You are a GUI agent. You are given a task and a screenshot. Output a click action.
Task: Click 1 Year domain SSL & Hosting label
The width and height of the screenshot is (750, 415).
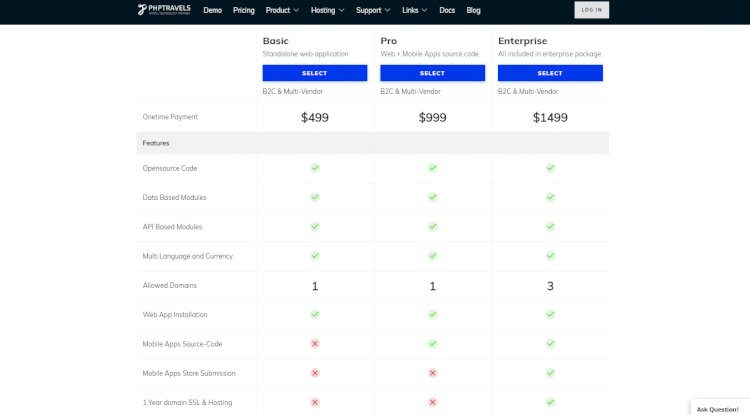[188, 403]
